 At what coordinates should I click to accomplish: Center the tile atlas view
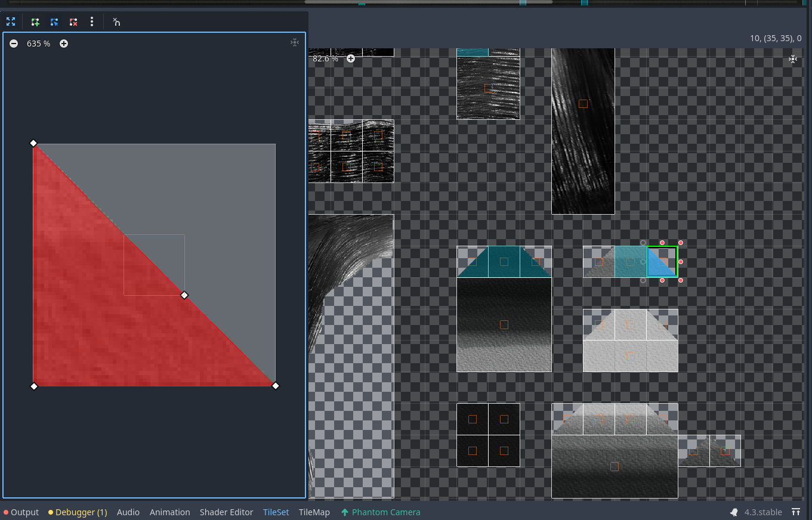793,59
